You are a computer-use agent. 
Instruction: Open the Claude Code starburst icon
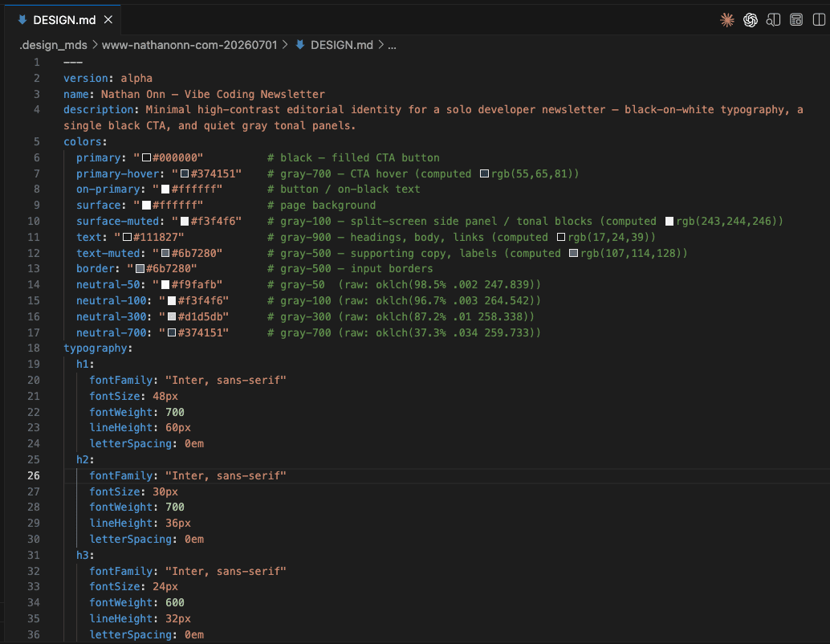[x=726, y=20]
